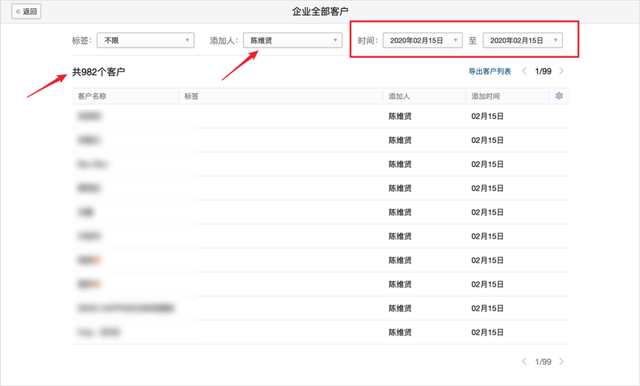Select the fifth customer row

[320, 212]
